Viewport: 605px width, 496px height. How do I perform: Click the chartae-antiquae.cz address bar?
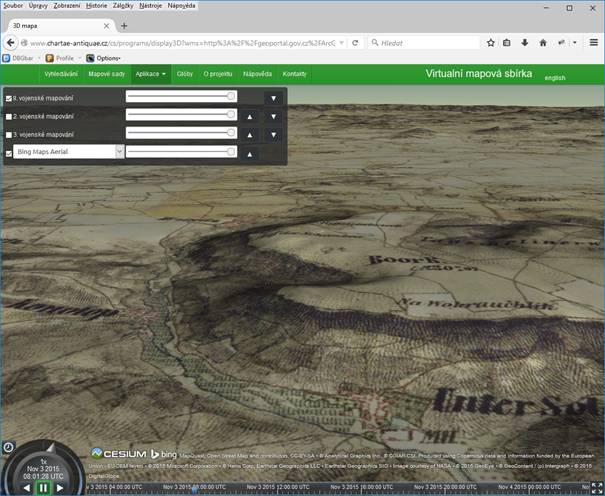pyautogui.click(x=181, y=43)
